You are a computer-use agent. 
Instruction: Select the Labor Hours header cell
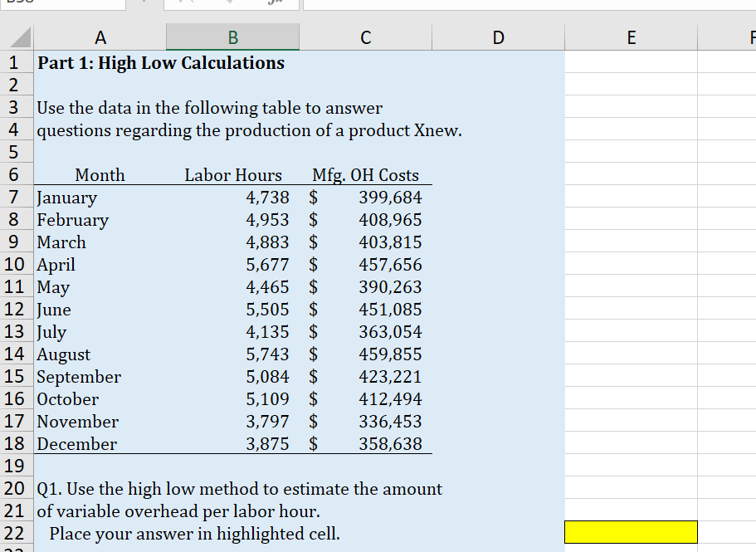tap(232, 175)
